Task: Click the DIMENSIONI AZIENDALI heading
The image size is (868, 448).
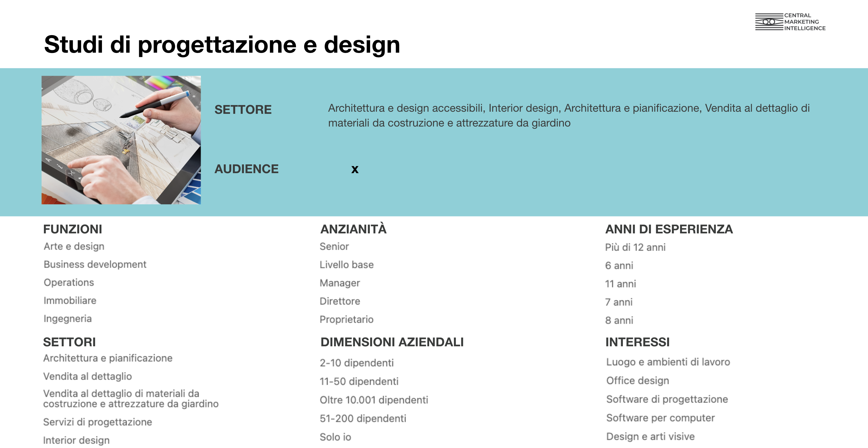Action: point(392,342)
